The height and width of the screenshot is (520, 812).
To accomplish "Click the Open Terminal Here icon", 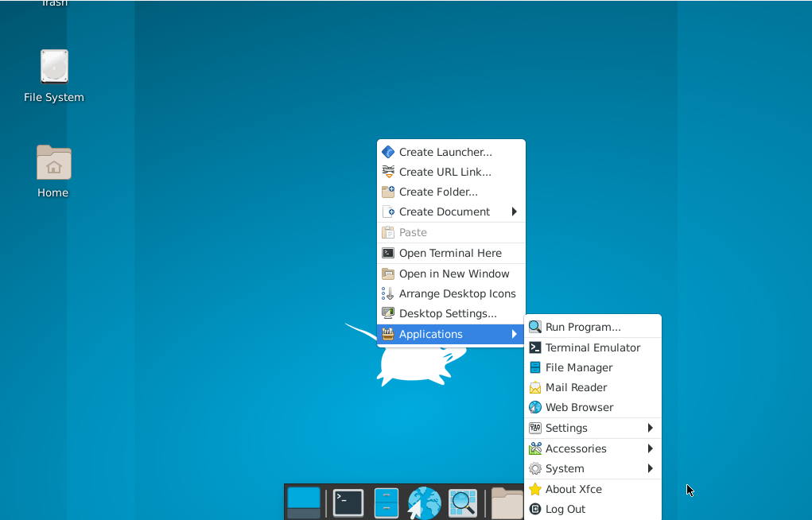I will (x=388, y=253).
